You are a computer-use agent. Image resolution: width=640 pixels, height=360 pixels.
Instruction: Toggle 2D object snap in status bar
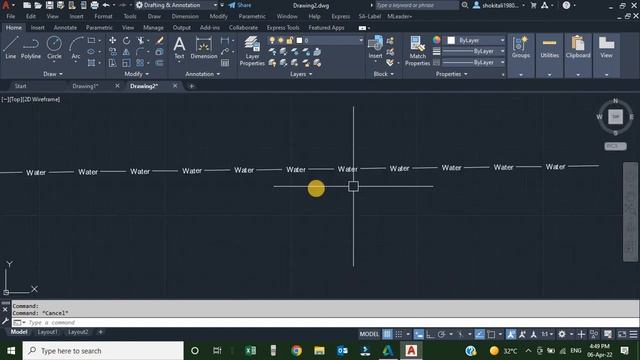point(491,334)
